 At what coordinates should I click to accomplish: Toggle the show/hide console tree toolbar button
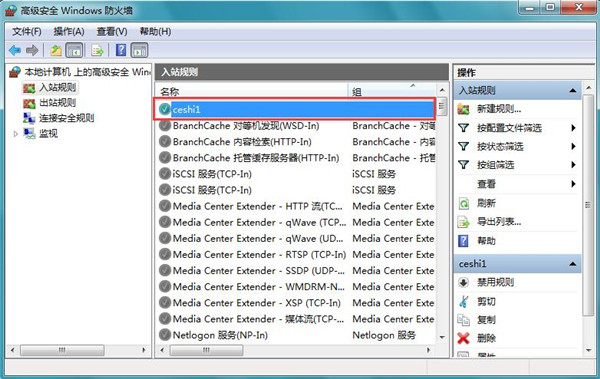click(74, 50)
